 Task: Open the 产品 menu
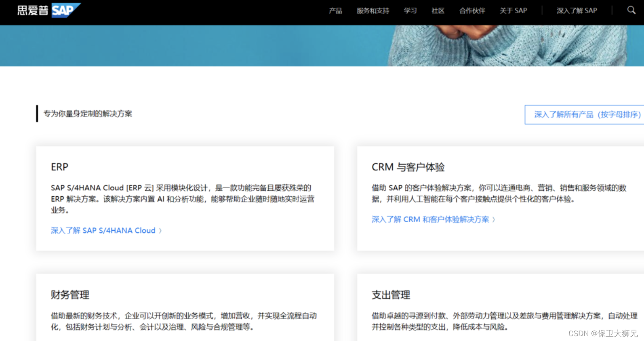(x=335, y=11)
